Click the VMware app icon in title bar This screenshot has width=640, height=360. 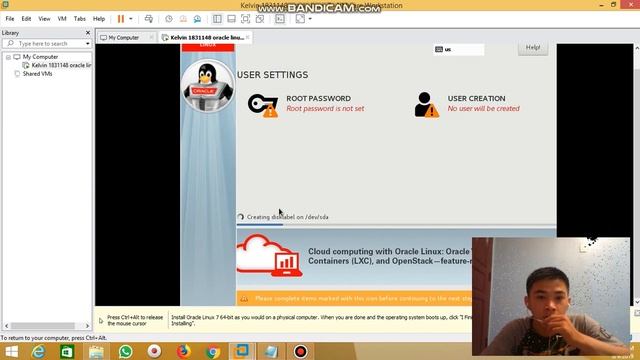(5, 4)
